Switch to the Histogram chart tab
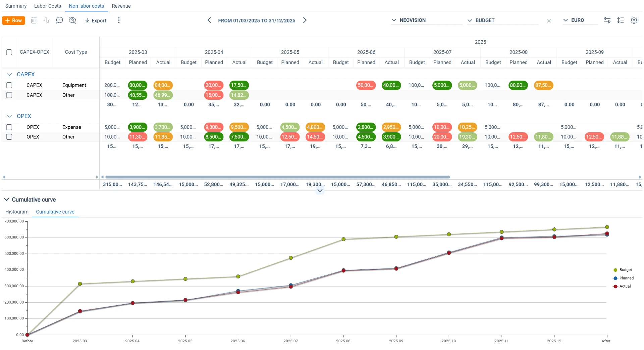 17,212
